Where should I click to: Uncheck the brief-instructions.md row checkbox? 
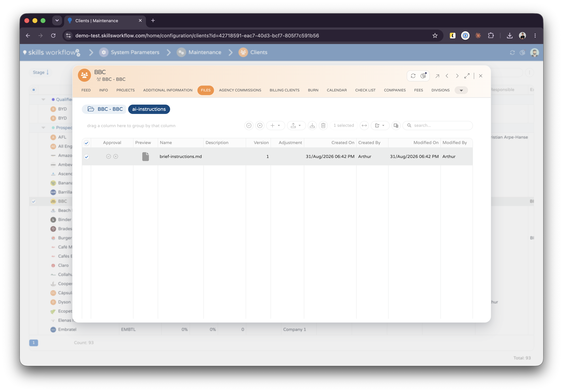pos(87,157)
